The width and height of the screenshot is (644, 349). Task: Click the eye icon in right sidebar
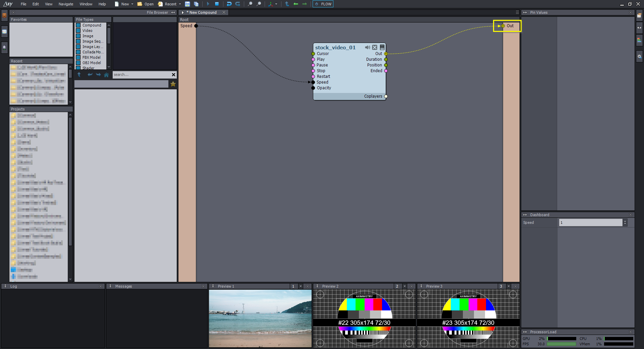pos(640,28)
